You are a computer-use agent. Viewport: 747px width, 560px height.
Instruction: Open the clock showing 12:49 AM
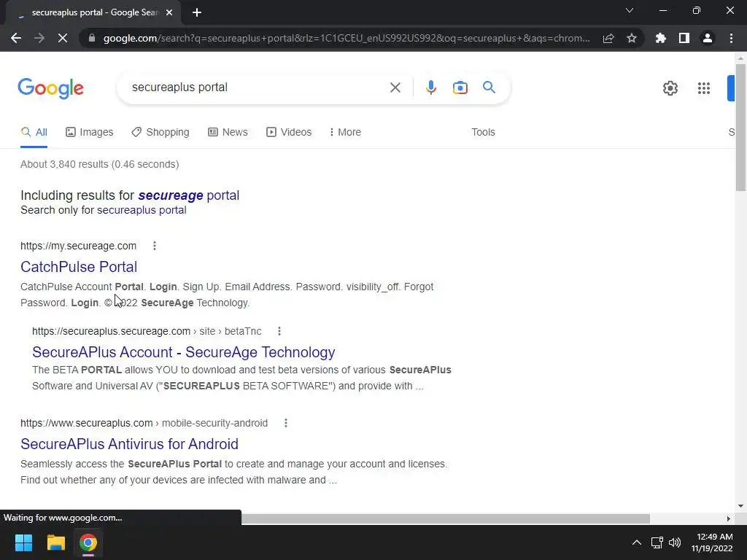[712, 542]
